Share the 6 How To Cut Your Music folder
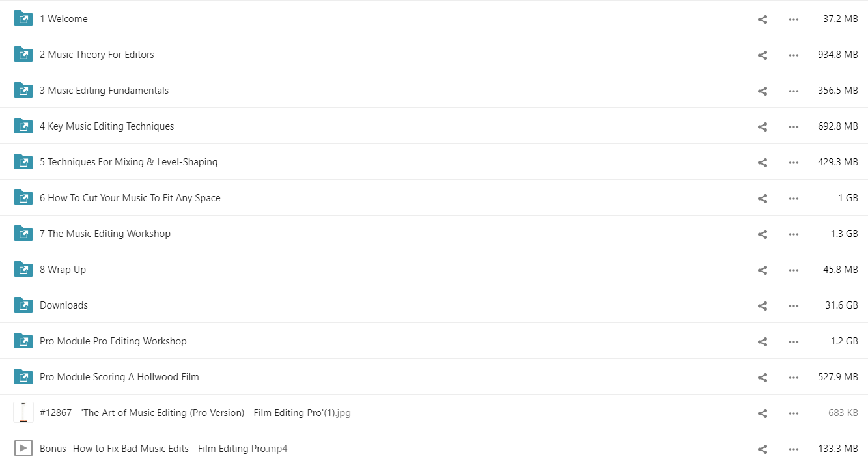 point(763,199)
